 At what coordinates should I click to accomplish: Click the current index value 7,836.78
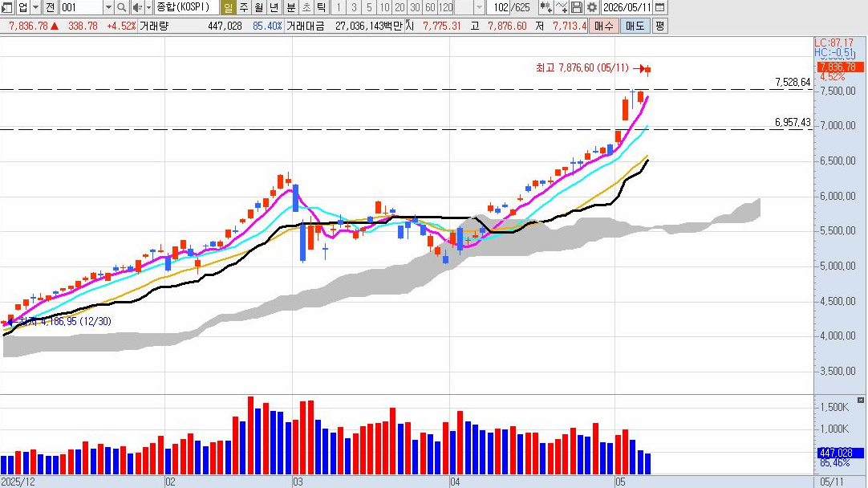coord(28,26)
